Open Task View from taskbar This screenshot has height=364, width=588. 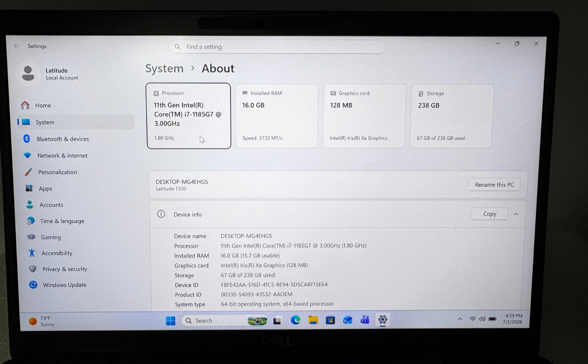(277, 321)
